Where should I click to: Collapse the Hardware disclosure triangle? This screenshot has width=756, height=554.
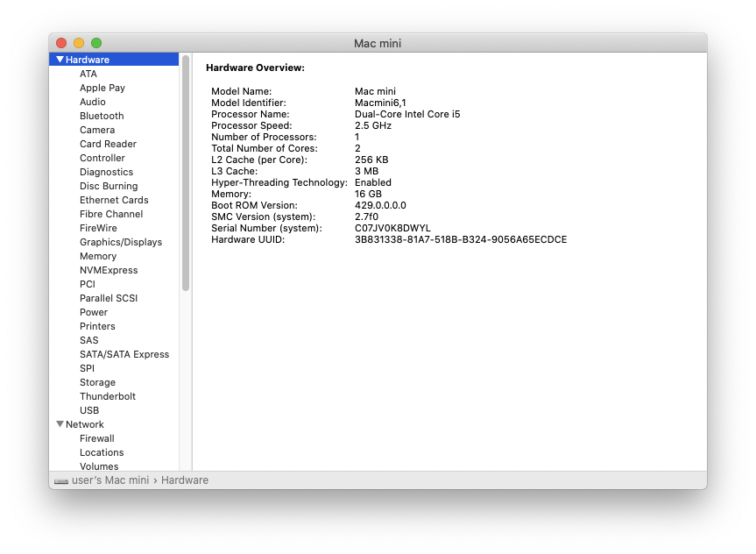(60, 60)
